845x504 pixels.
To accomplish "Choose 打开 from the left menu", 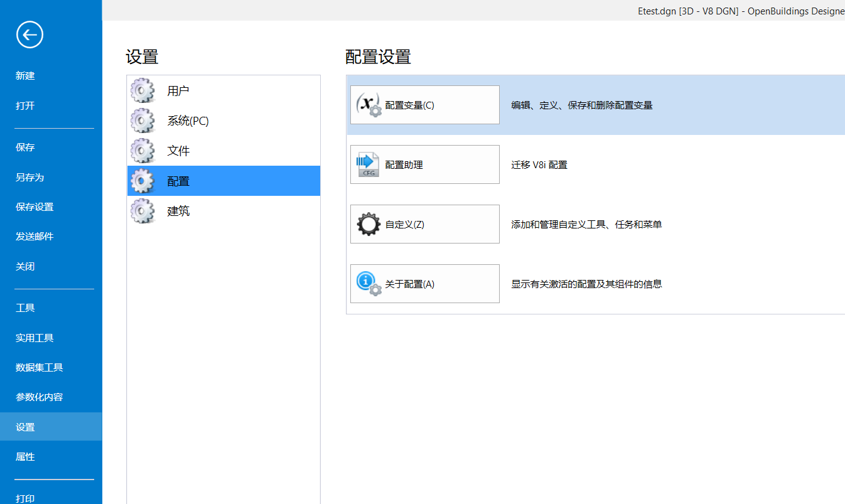I will [x=25, y=105].
